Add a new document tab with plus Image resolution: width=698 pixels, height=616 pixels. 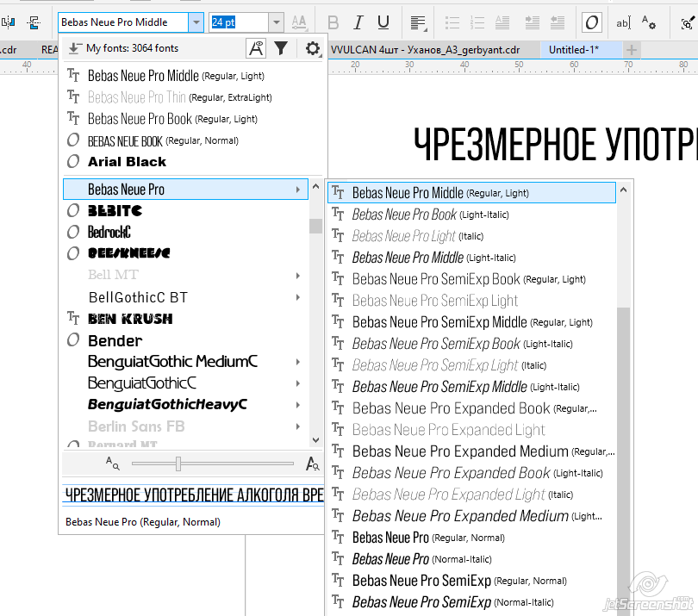[x=632, y=50]
